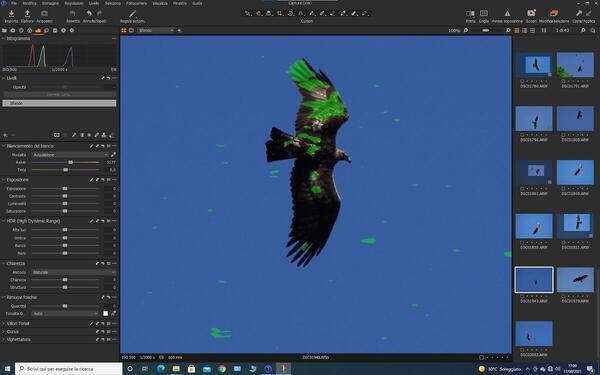Collapse the Istogramma panel

[3, 39]
